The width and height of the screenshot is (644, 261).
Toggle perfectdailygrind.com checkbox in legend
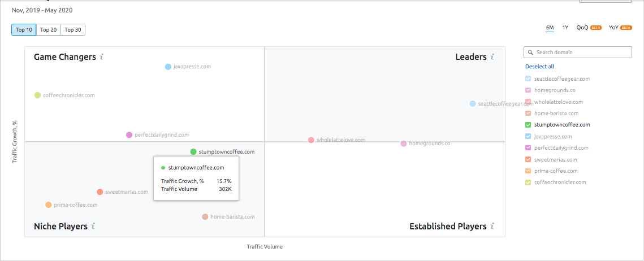coord(528,148)
